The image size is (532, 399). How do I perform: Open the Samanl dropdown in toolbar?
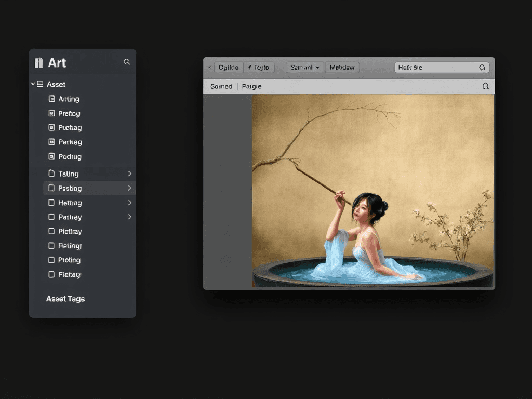click(x=305, y=68)
